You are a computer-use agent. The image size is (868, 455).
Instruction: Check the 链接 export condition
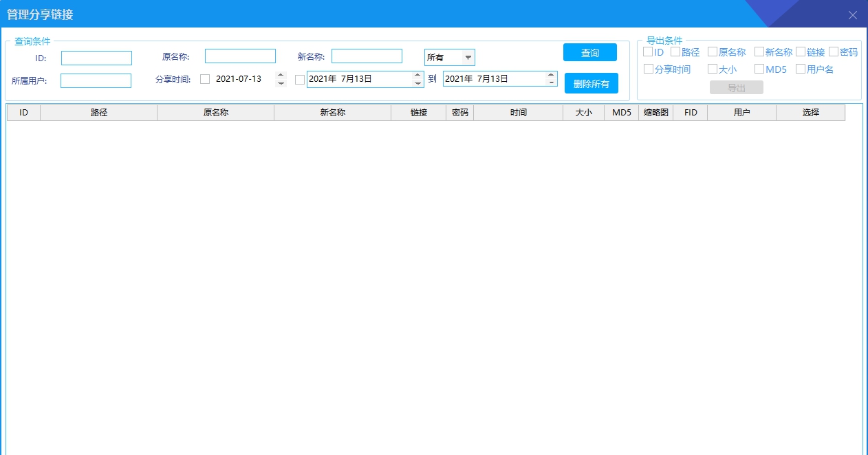point(799,52)
